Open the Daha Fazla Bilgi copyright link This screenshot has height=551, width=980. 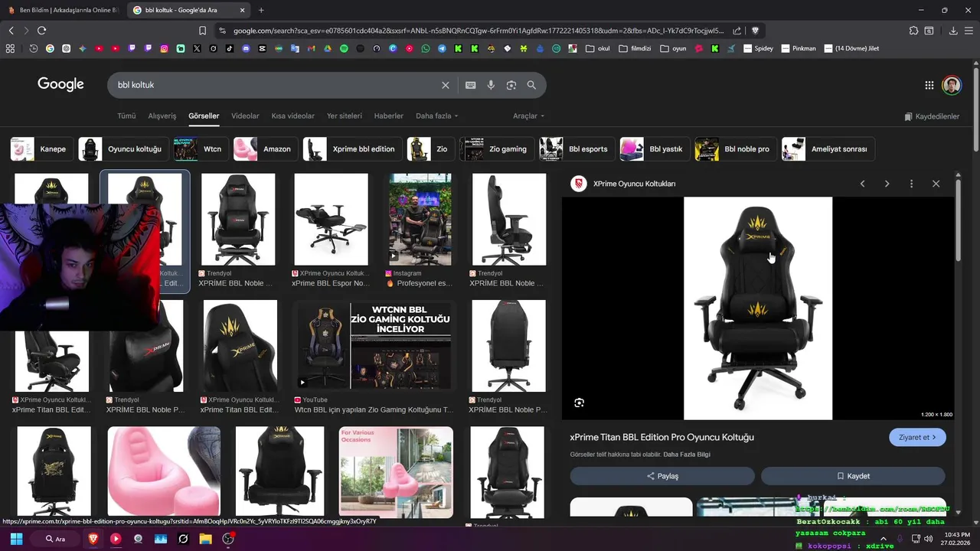pyautogui.click(x=687, y=455)
